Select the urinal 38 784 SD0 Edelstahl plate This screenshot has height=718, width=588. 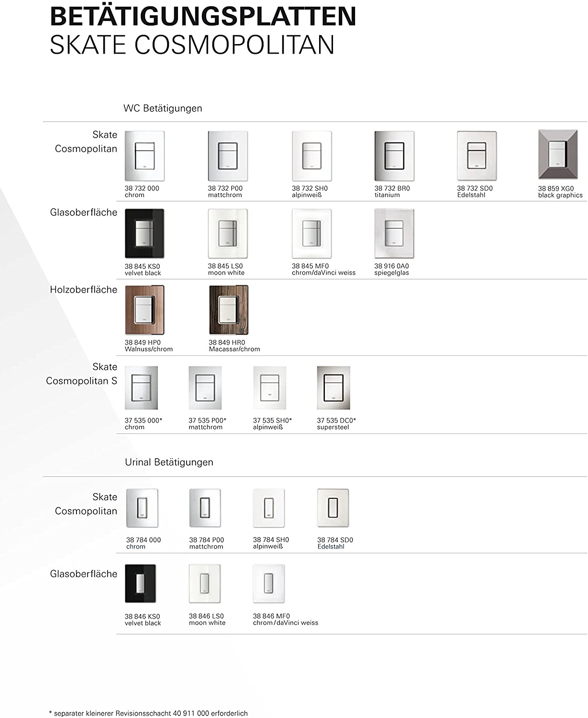coord(333,508)
